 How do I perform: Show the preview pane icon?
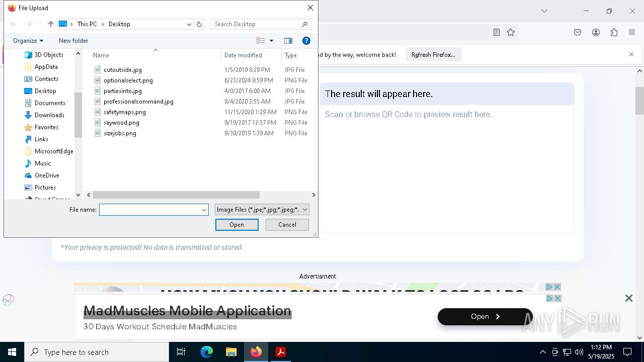288,41
